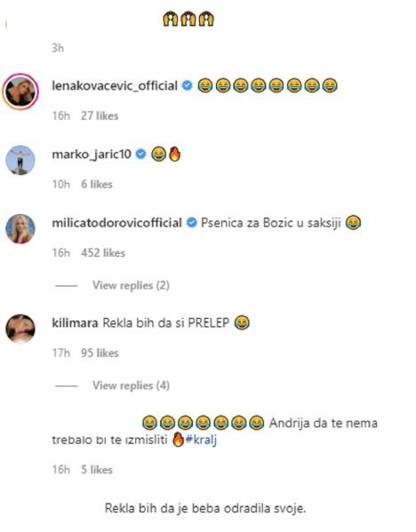Click the lenakovacevic_official username
This screenshot has width=416, height=532.
tap(115, 86)
